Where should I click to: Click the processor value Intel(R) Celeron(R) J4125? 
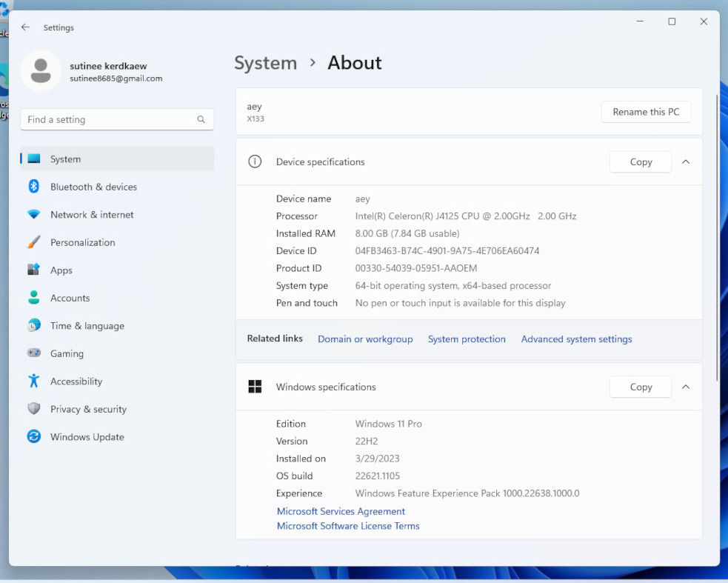coord(466,216)
